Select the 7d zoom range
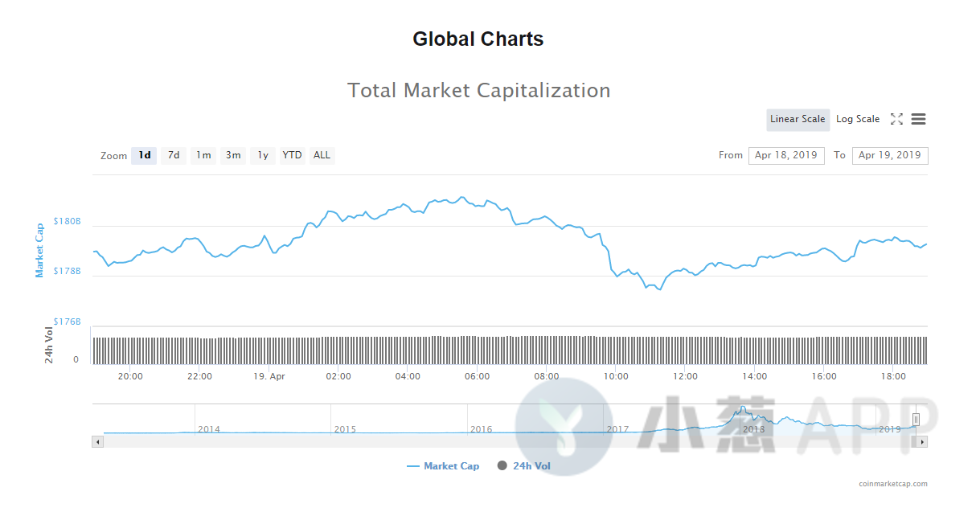980x508 pixels. [174, 155]
